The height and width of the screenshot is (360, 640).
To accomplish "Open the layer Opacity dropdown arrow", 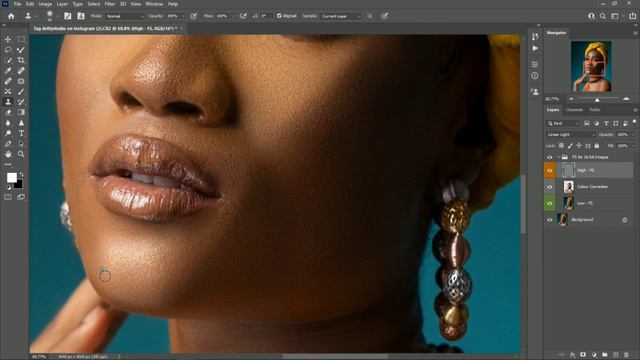I will click(633, 134).
